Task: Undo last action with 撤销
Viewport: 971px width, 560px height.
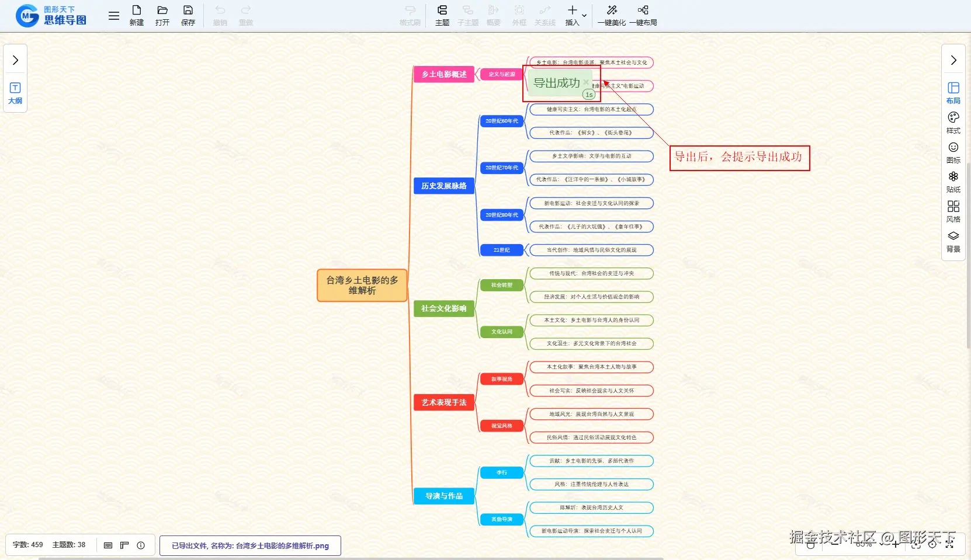Action: point(220,16)
